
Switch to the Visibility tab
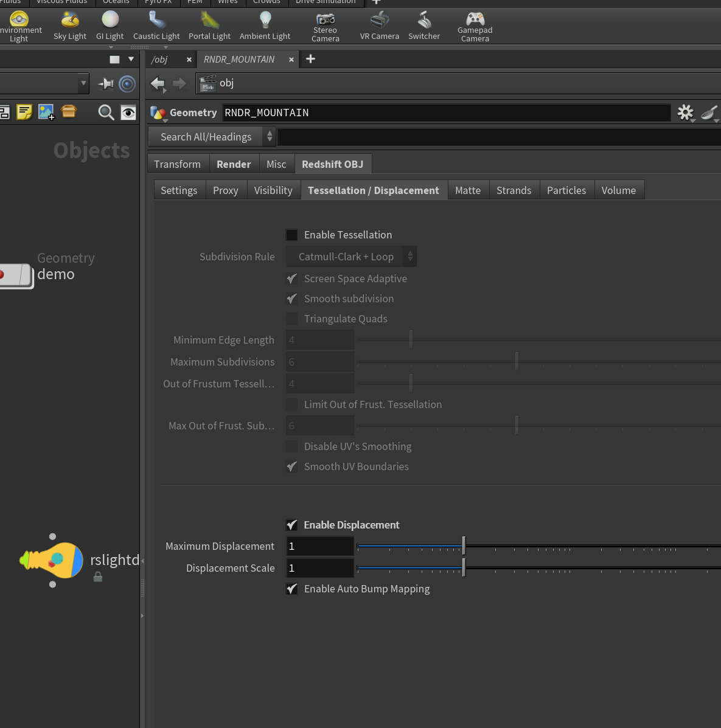[x=273, y=190]
